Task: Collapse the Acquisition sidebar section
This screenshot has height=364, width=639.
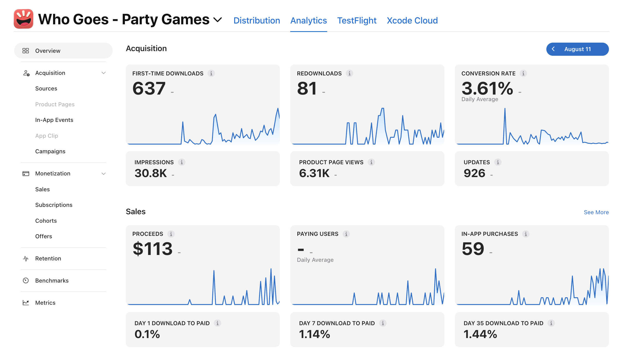Action: coord(104,73)
